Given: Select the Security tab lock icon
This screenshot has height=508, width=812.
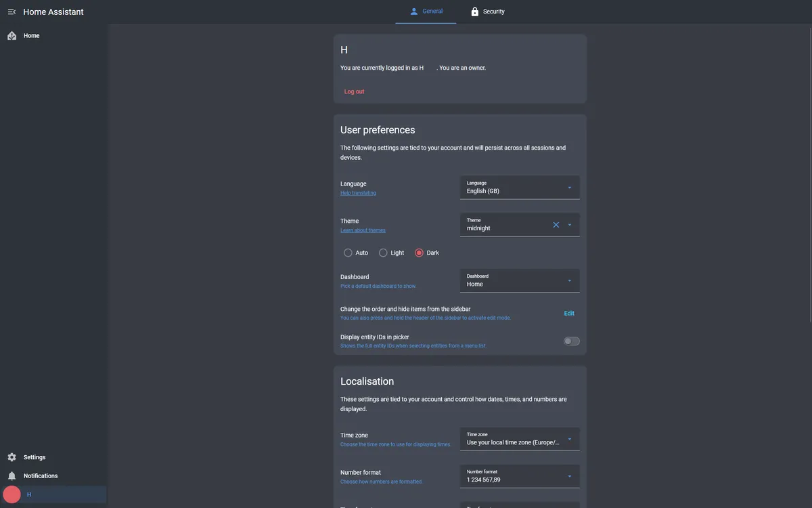Looking at the screenshot, I should (x=475, y=12).
